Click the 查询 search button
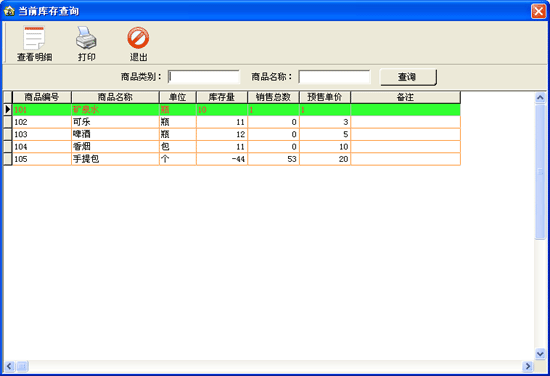The width and height of the screenshot is (550, 376). click(408, 77)
